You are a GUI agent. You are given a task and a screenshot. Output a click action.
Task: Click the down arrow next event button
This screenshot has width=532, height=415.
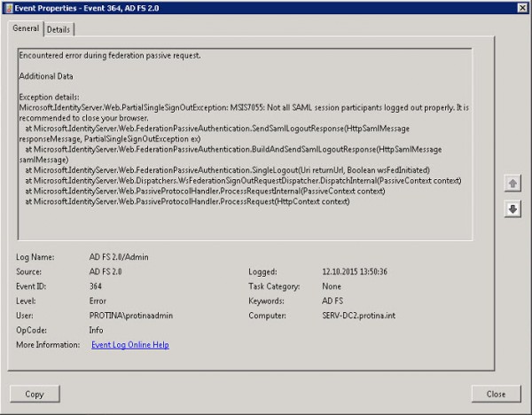512,209
